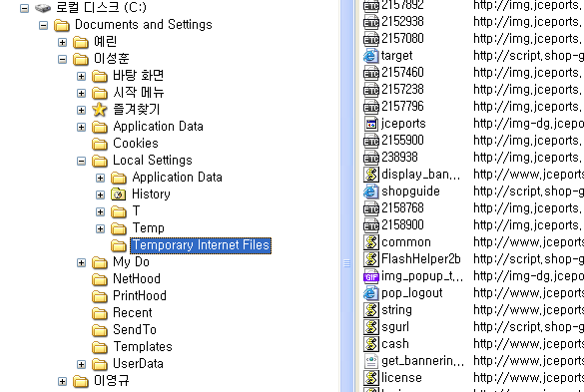Click the pane splitter grip handle
584x392 pixels.
point(346,263)
